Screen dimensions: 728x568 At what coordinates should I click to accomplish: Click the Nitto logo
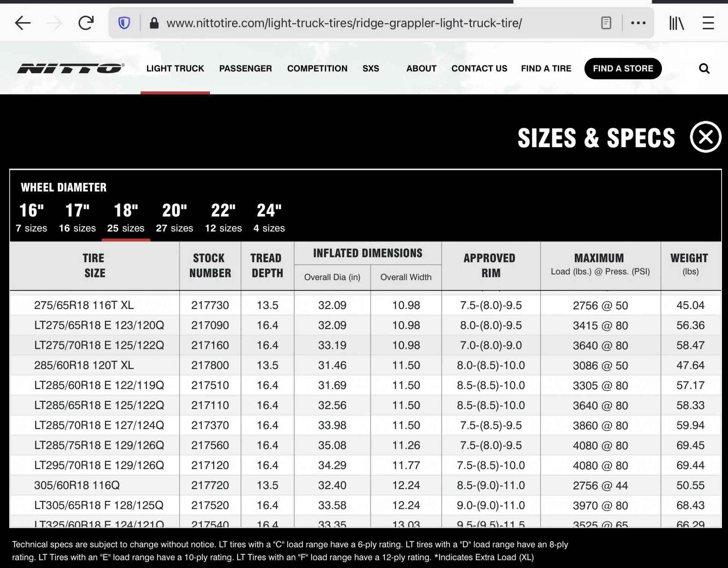[71, 68]
